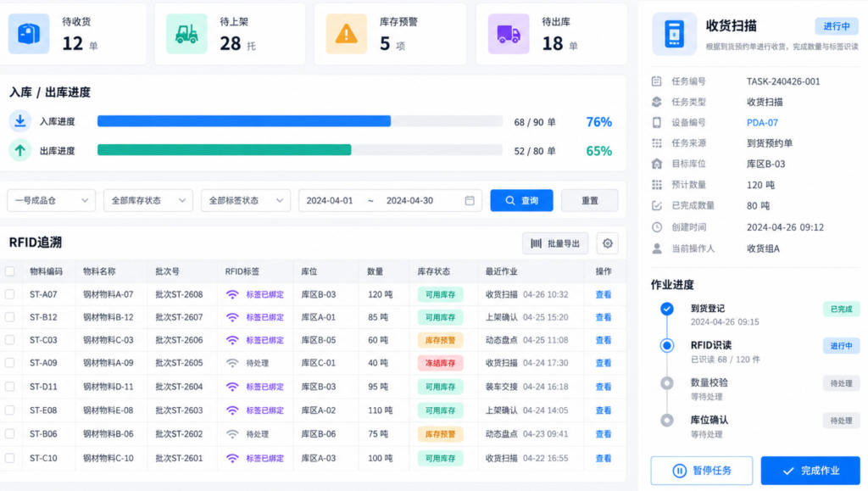Click 查看 link for ST-C03 row

[x=604, y=340]
